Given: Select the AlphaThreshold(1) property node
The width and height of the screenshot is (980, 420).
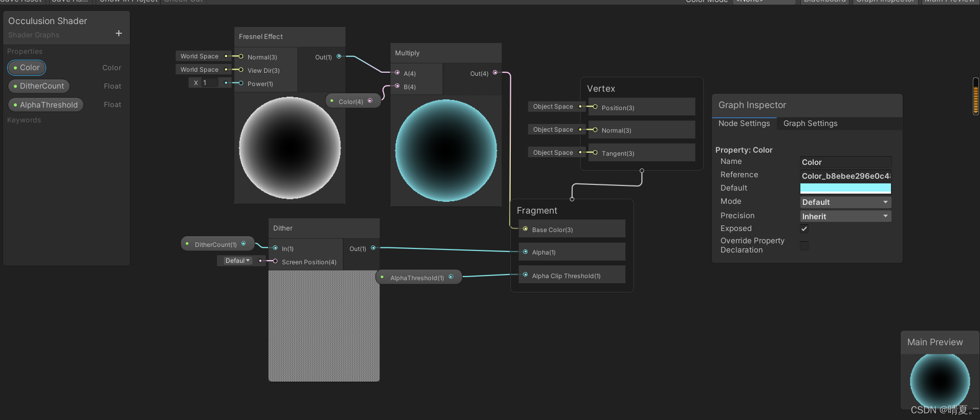Looking at the screenshot, I should tap(419, 278).
